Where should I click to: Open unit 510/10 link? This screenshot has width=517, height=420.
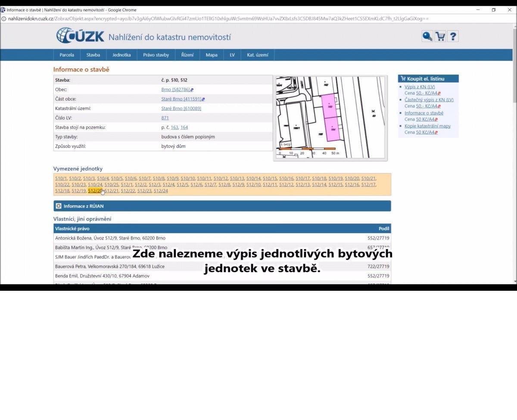click(x=187, y=178)
